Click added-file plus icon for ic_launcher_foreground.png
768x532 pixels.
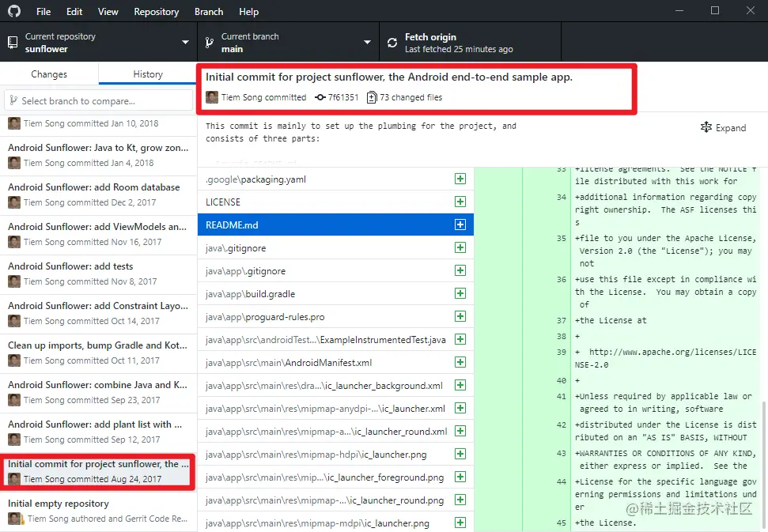click(x=460, y=477)
